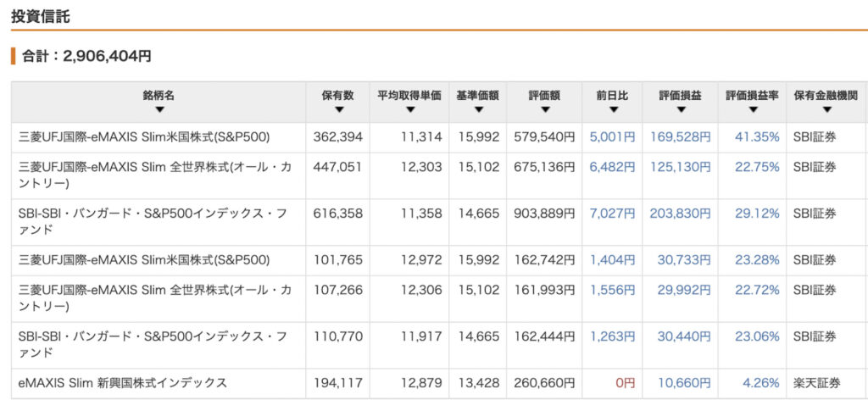868x411 pixels.
Task: Click the 楽天証券 institution cell
Action: 816,383
